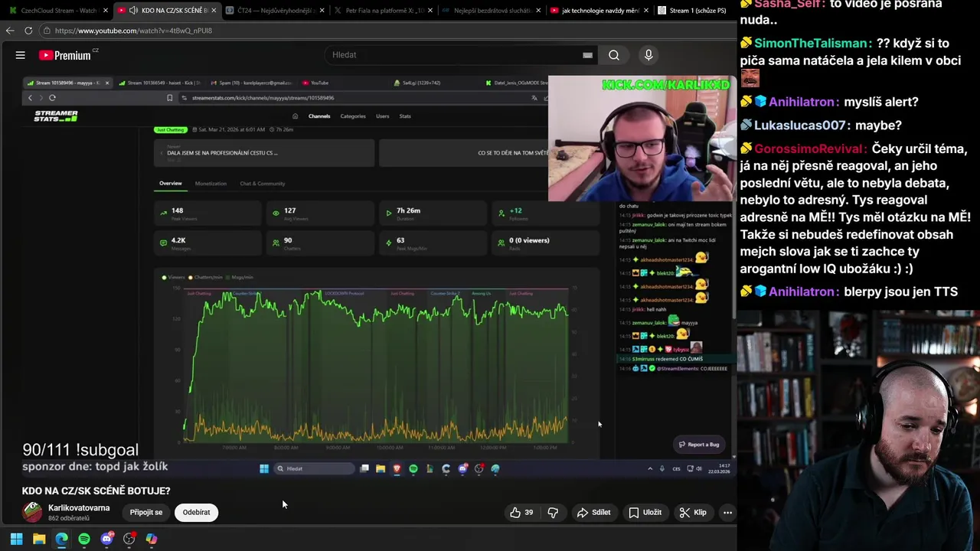Click the 148 Peak Viewers stat card
The width and height of the screenshot is (980, 551).
207,214
